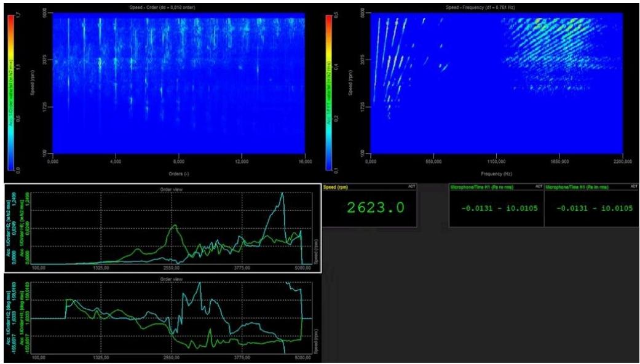Click the "Microphone/Time H1 (Pa im rms)" label
Viewport: 640px width, 364px height.
coord(577,188)
